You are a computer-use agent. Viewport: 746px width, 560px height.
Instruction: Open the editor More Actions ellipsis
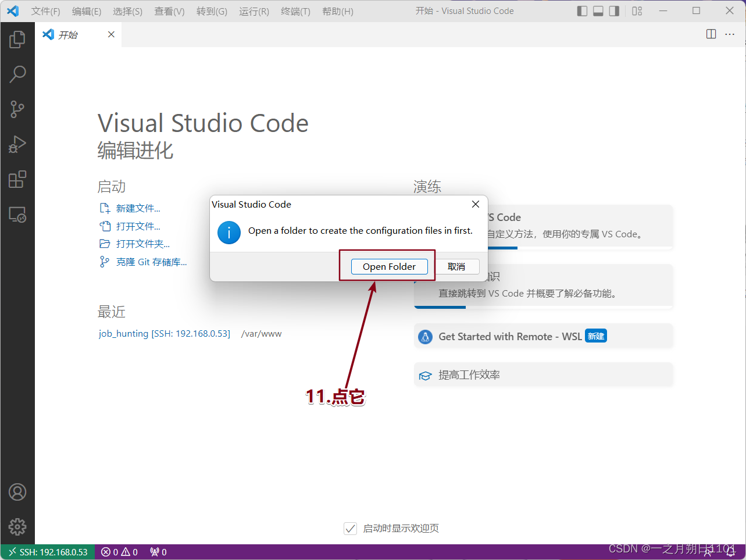click(730, 34)
